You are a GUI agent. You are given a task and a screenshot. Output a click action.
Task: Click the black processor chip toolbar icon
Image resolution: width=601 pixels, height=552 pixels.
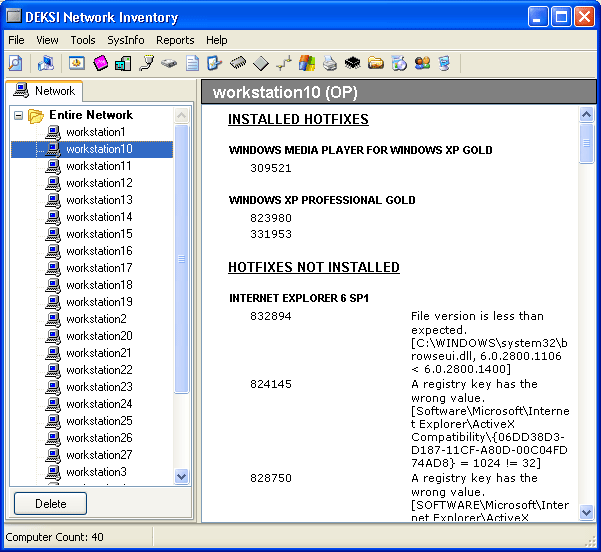(x=353, y=63)
